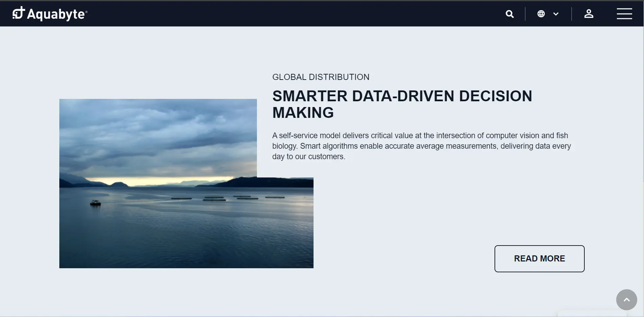
Task: Select the GLOBAL DISTRIBUTION section label
Action: [321, 77]
